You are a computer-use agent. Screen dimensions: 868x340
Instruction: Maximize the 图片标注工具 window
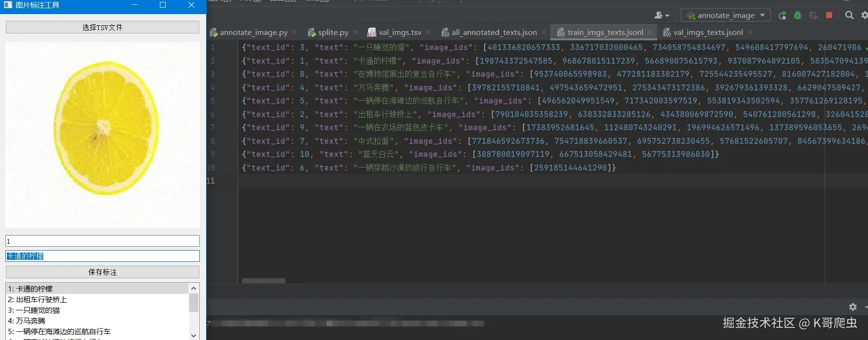[163, 5]
